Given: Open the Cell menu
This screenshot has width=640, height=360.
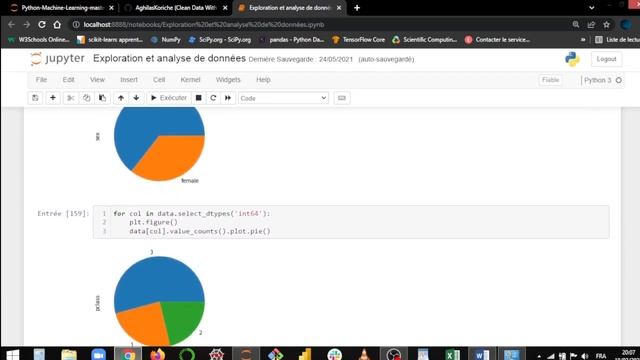Looking at the screenshot, I should coord(159,80).
